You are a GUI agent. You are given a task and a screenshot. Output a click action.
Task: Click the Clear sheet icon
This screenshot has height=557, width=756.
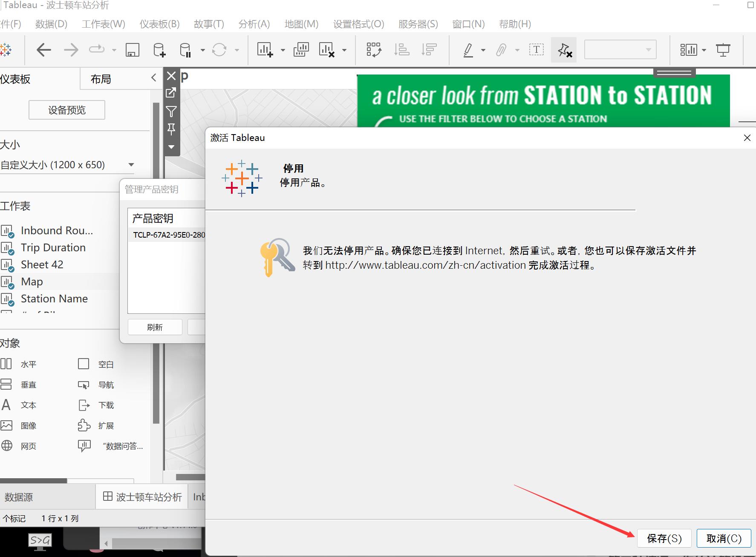click(327, 50)
